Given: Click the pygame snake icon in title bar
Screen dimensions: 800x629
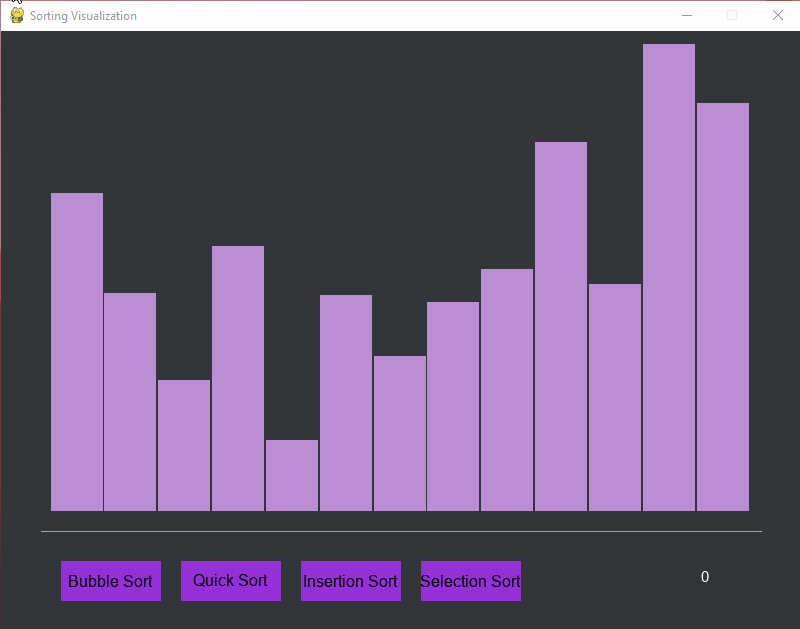Looking at the screenshot, I should (x=17, y=15).
